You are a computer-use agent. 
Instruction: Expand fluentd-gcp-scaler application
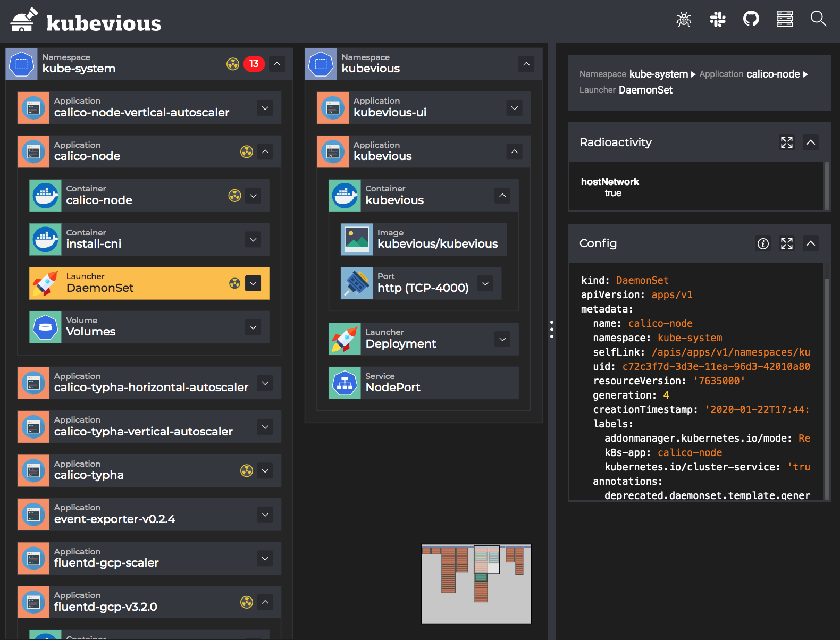265,559
